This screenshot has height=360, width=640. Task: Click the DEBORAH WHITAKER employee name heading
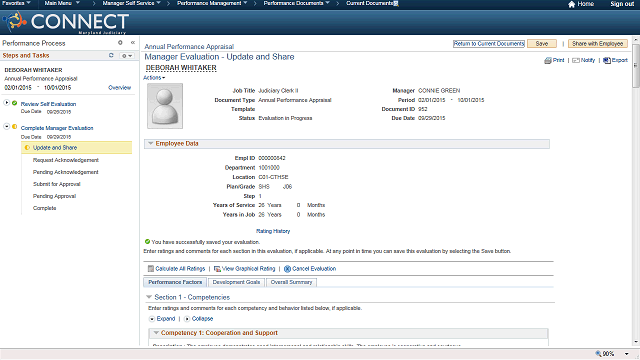click(181, 68)
